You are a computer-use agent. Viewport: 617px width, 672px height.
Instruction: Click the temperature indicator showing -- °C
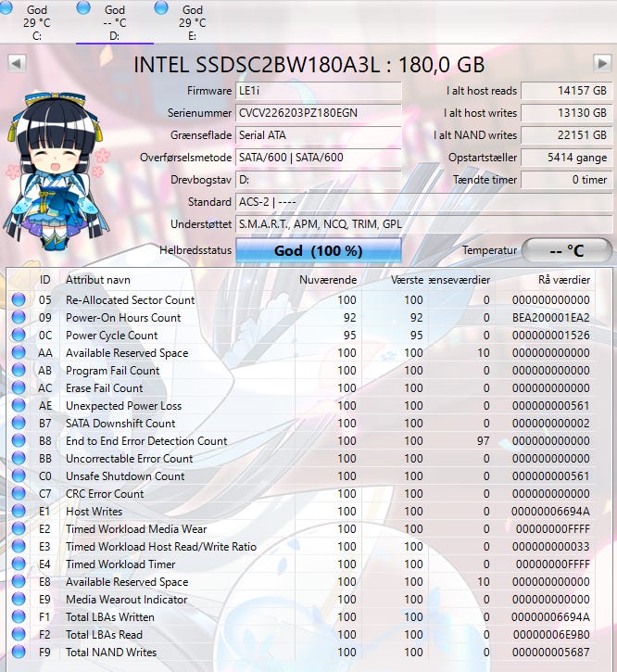pos(567,250)
